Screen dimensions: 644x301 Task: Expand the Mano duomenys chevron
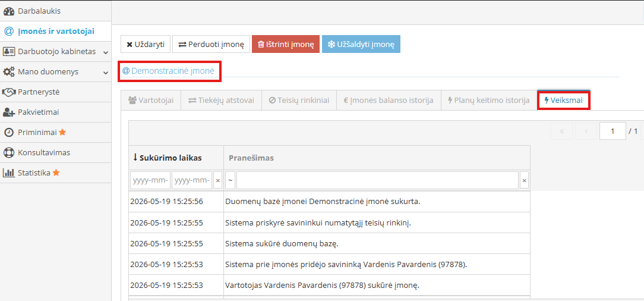tap(106, 73)
